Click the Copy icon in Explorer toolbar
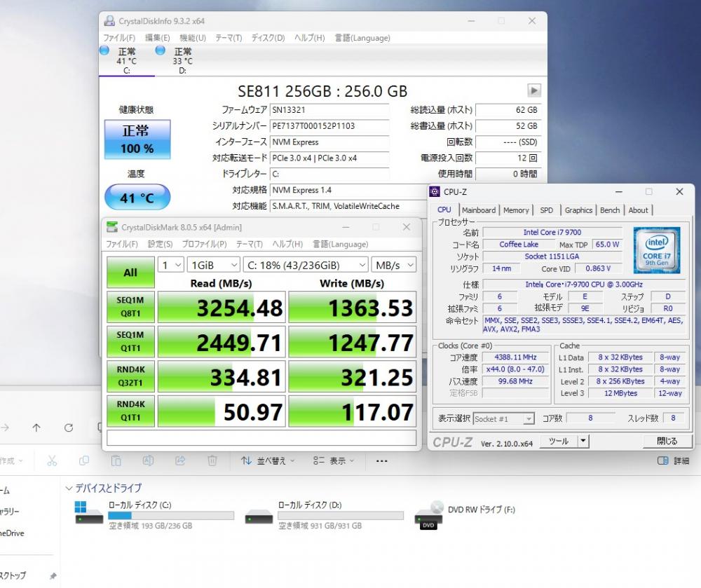The height and width of the screenshot is (588, 701). tap(83, 460)
